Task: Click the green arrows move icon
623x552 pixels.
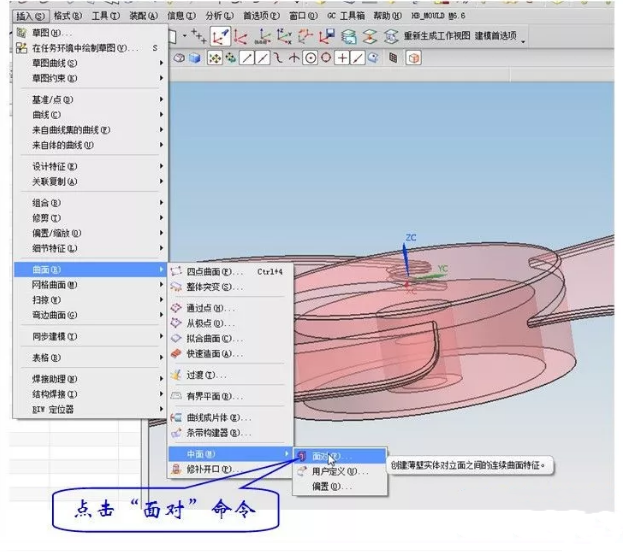Action: tap(230, 58)
